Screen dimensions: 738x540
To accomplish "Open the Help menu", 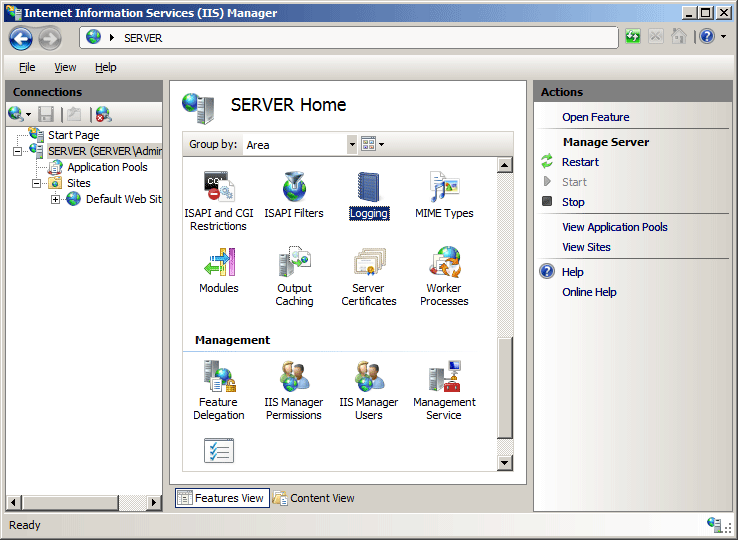I will tap(105, 67).
